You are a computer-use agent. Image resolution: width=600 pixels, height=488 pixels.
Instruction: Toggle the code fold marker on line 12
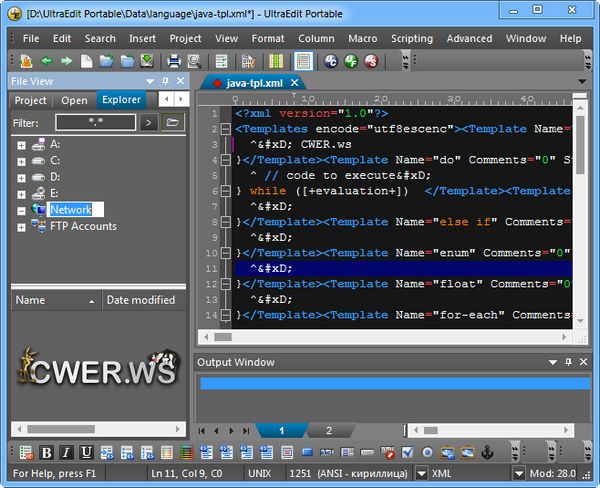(226, 284)
